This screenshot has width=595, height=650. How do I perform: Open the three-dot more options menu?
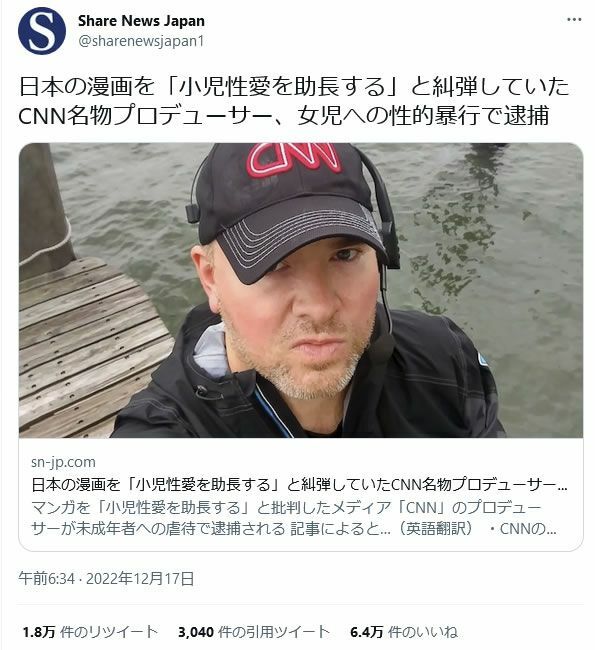[574, 19]
